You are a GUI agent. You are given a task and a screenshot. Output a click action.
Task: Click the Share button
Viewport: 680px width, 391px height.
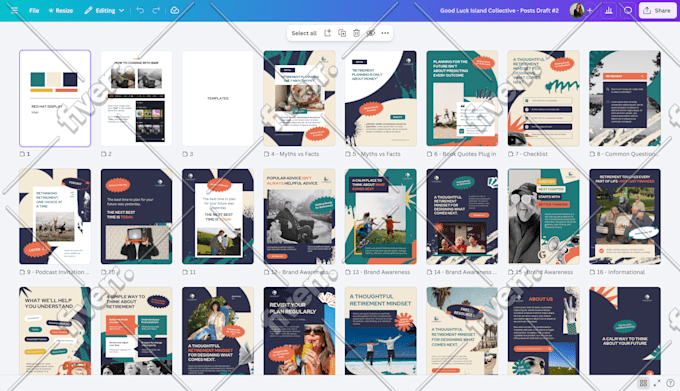[x=657, y=10]
